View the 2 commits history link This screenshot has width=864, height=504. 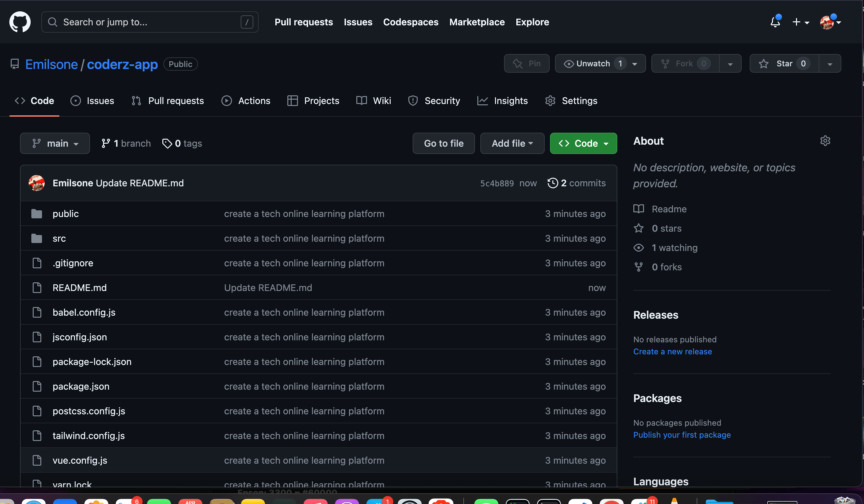tap(577, 183)
